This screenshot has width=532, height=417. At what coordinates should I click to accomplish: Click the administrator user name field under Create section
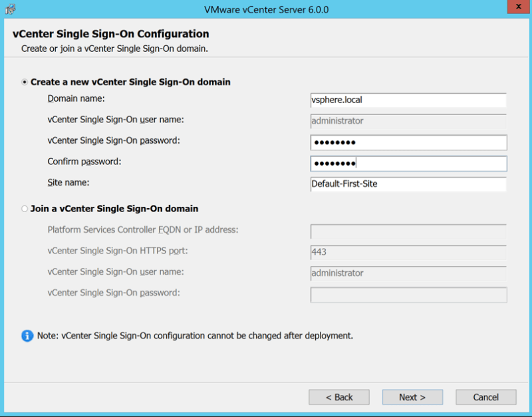tap(408, 121)
